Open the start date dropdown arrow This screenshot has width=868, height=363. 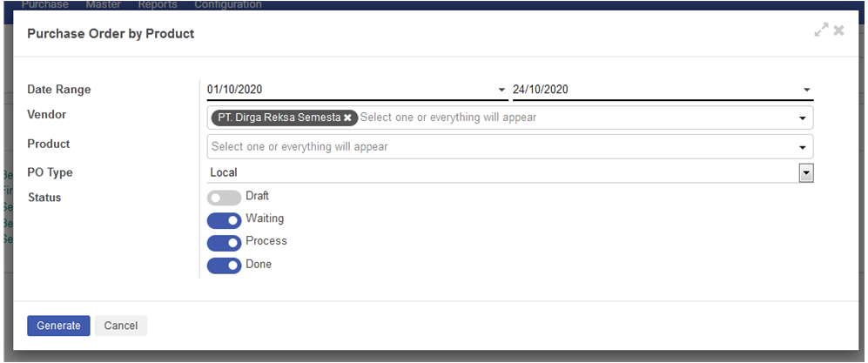click(501, 90)
